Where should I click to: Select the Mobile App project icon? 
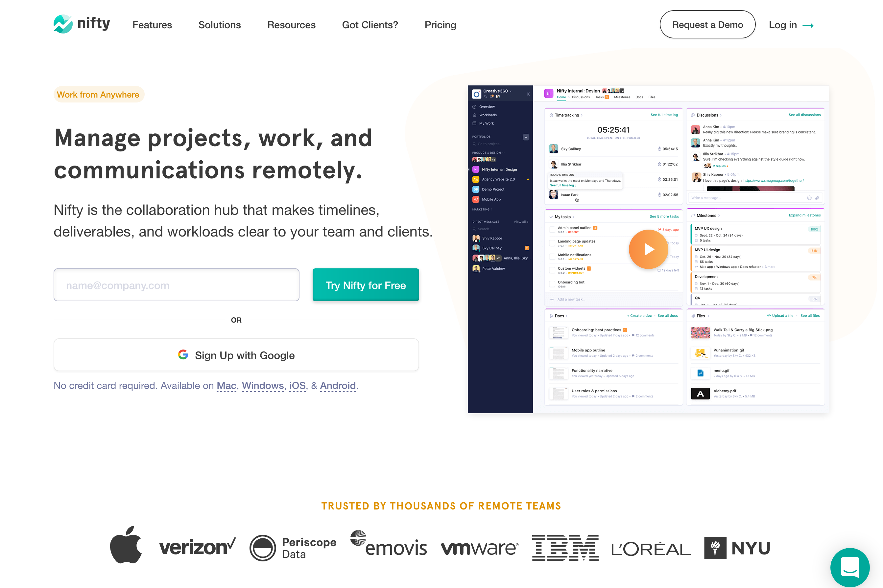(x=476, y=199)
